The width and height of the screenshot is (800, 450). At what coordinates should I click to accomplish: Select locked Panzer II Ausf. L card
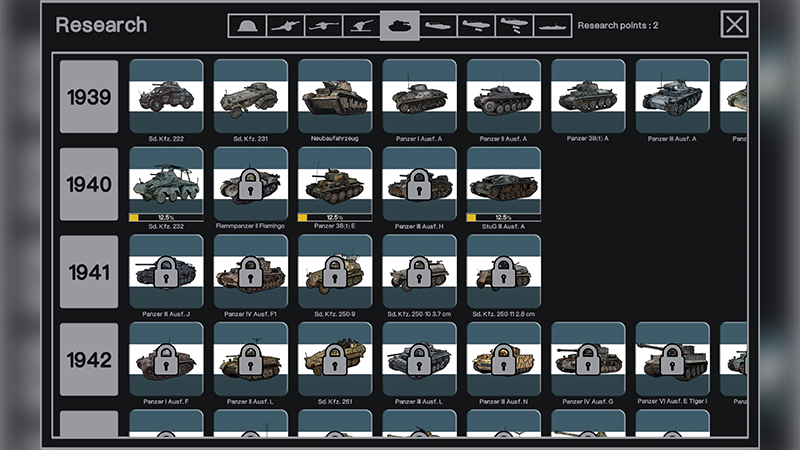(x=251, y=359)
